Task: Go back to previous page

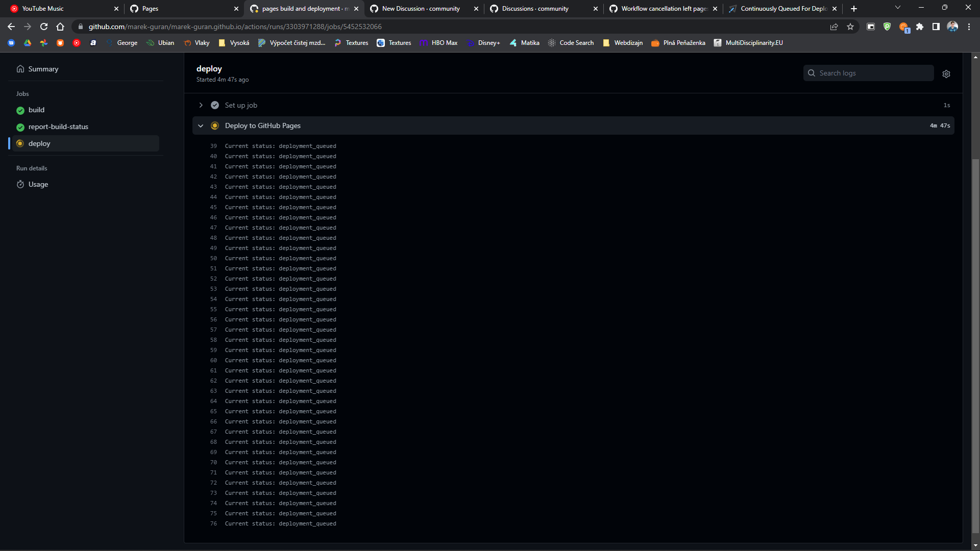Action: (x=11, y=27)
